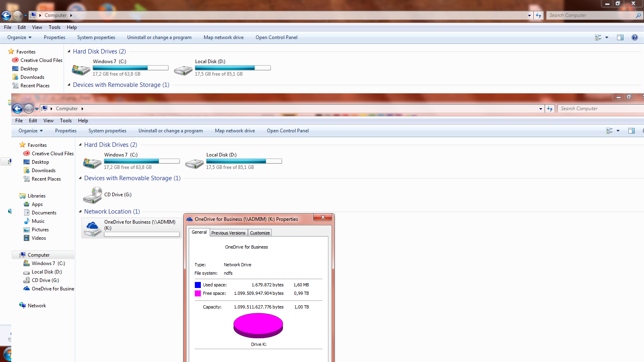Click the blue Used space color swatch

coord(198,285)
